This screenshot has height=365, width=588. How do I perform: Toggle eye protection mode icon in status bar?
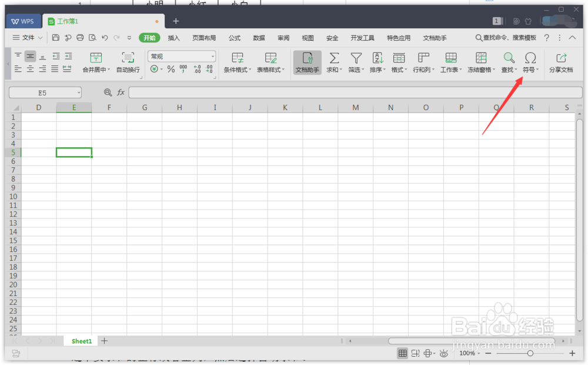tap(443, 353)
